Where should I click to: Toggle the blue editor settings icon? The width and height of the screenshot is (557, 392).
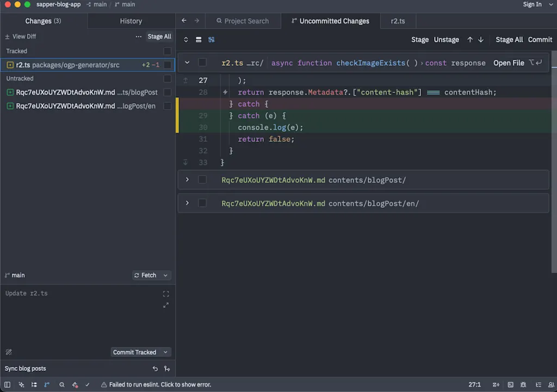(212, 40)
